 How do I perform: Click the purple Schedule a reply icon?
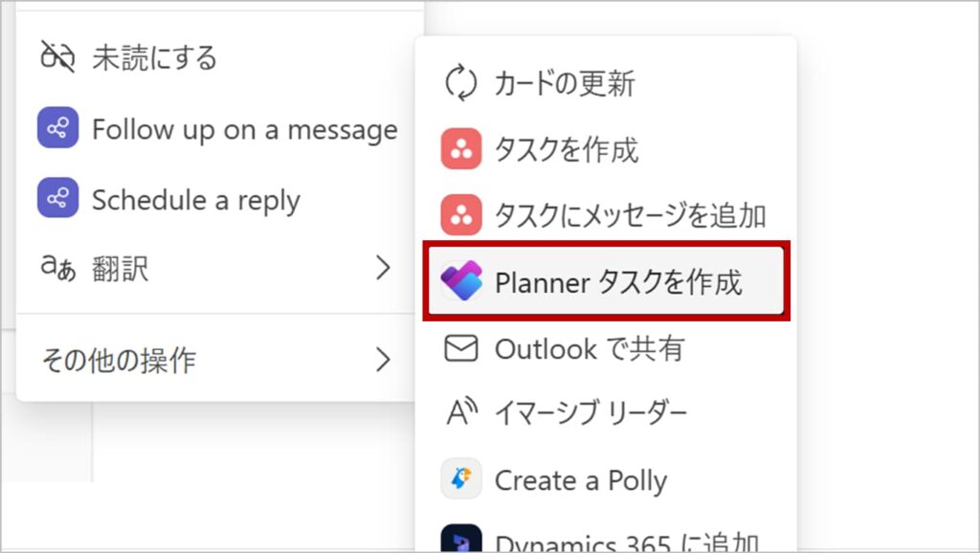point(57,199)
